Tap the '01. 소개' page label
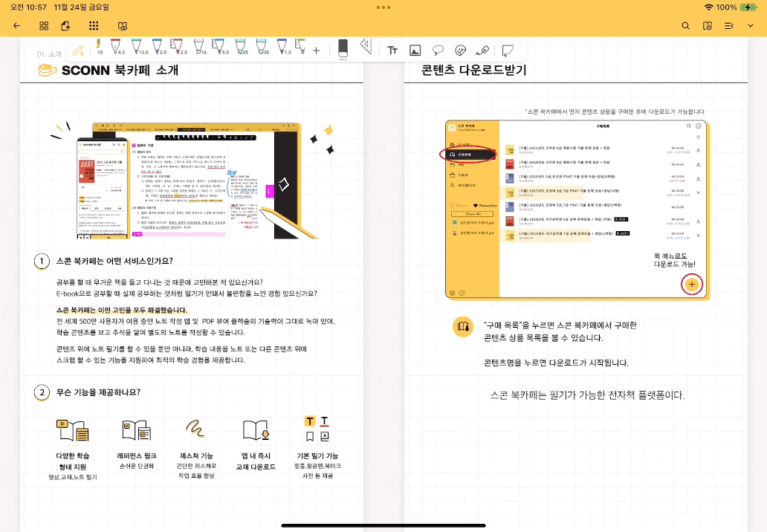 tap(49, 53)
